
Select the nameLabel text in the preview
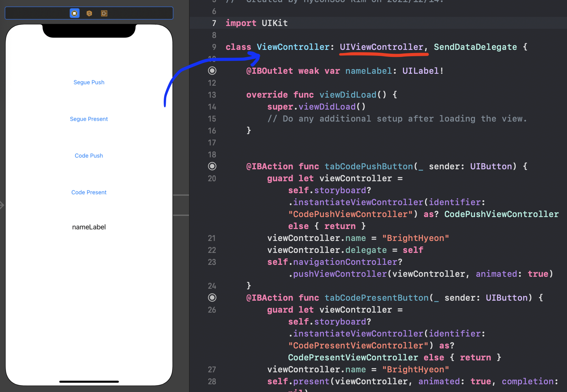tap(89, 227)
